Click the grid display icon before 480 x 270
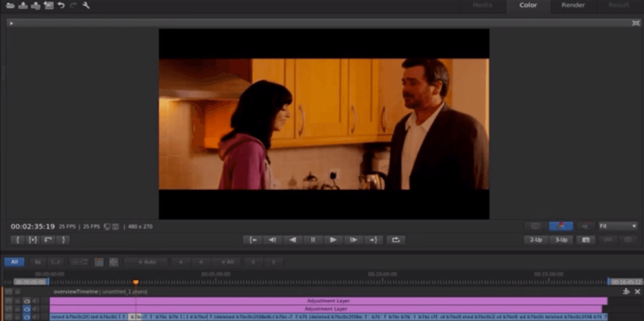 (x=115, y=227)
